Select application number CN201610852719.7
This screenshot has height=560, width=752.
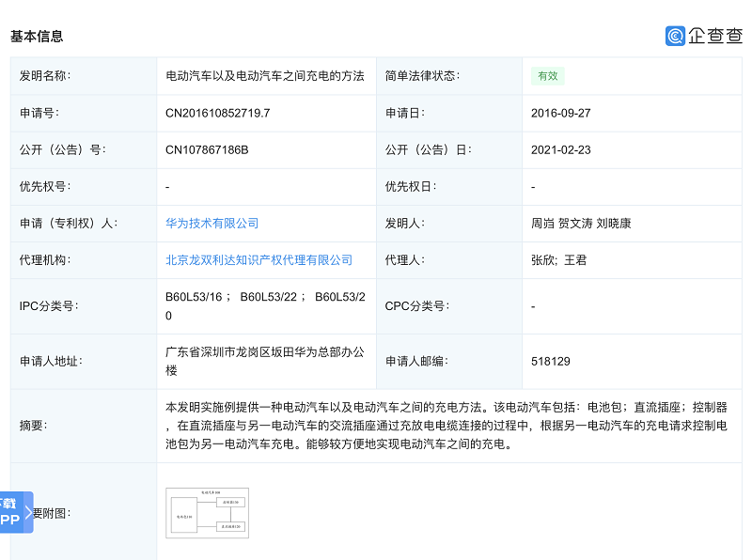point(218,113)
